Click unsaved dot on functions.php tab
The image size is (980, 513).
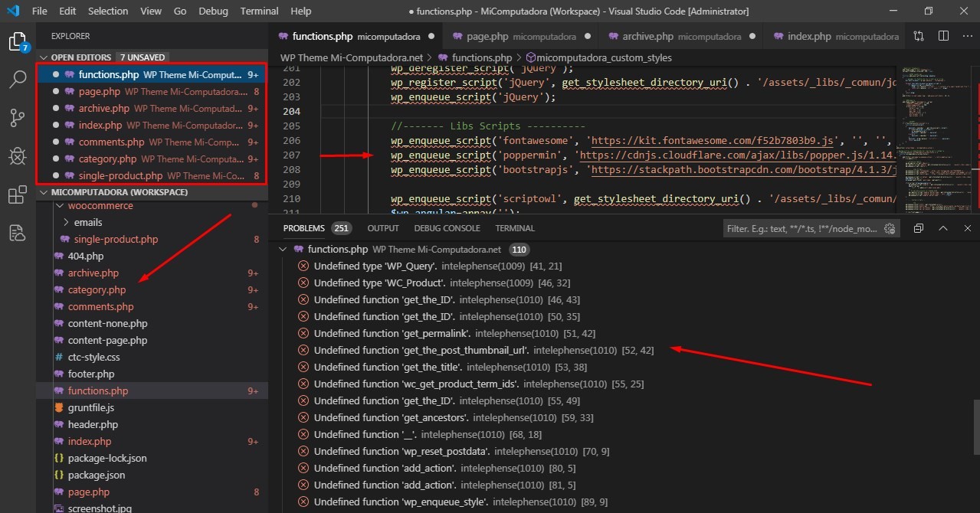click(431, 36)
